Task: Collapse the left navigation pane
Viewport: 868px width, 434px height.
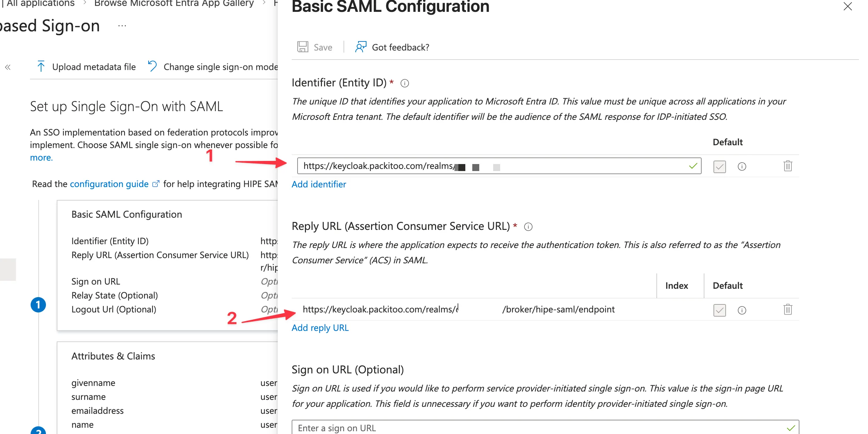Action: click(8, 67)
